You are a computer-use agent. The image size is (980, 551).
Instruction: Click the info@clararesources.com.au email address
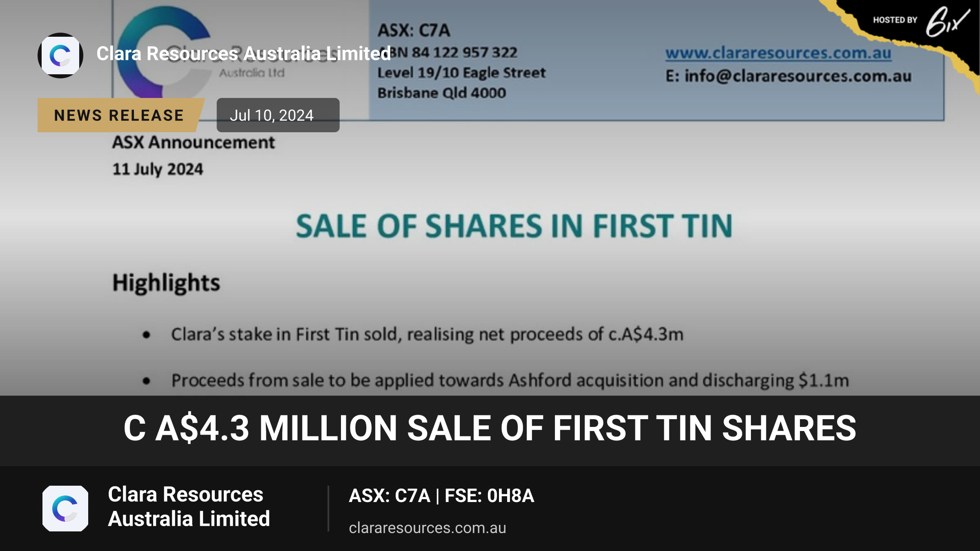pyautogui.click(x=788, y=76)
